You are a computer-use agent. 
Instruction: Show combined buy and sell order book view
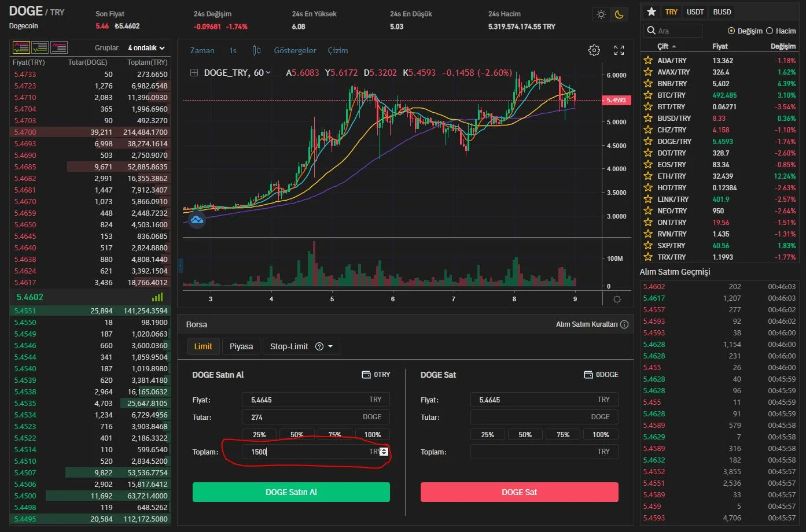21,47
